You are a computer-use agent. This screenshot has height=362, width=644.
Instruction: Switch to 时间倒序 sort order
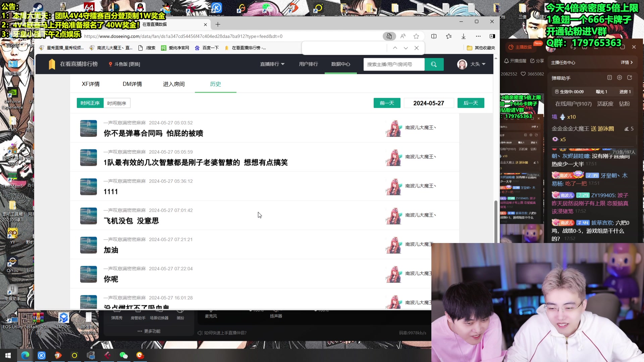117,103
